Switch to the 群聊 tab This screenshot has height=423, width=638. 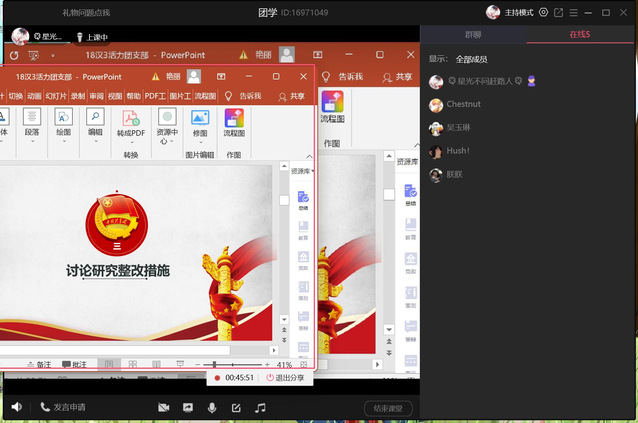(473, 35)
